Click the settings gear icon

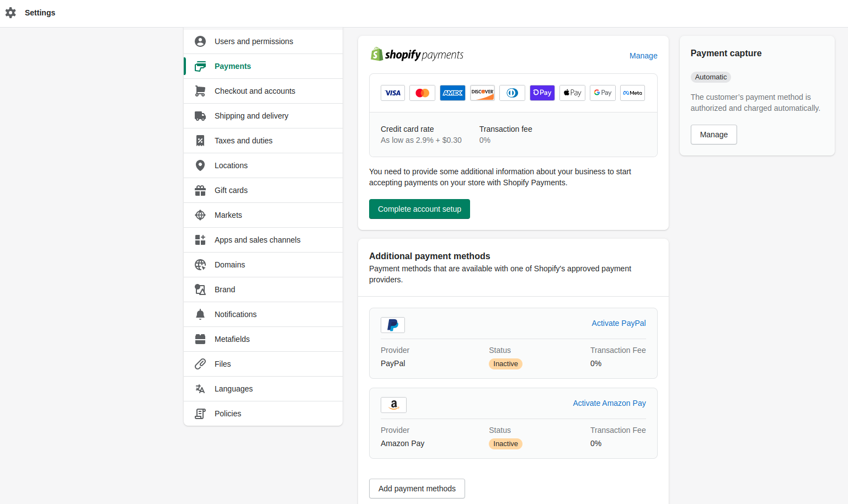(x=10, y=12)
